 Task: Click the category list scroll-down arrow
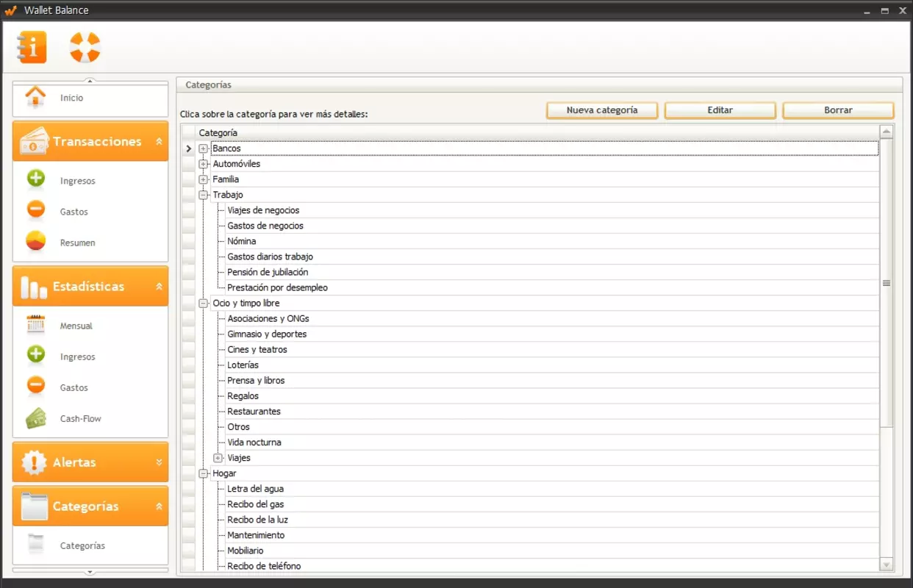tap(887, 564)
